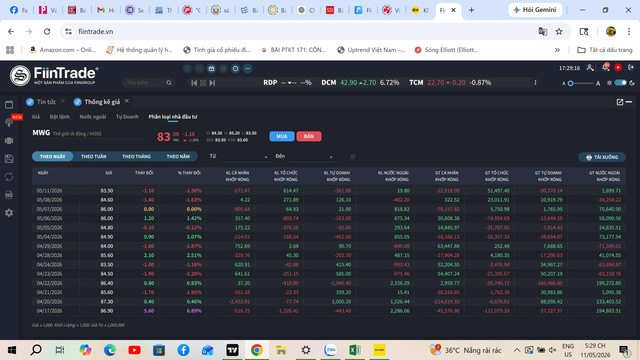Click the print icon in left sidebar

9,195
